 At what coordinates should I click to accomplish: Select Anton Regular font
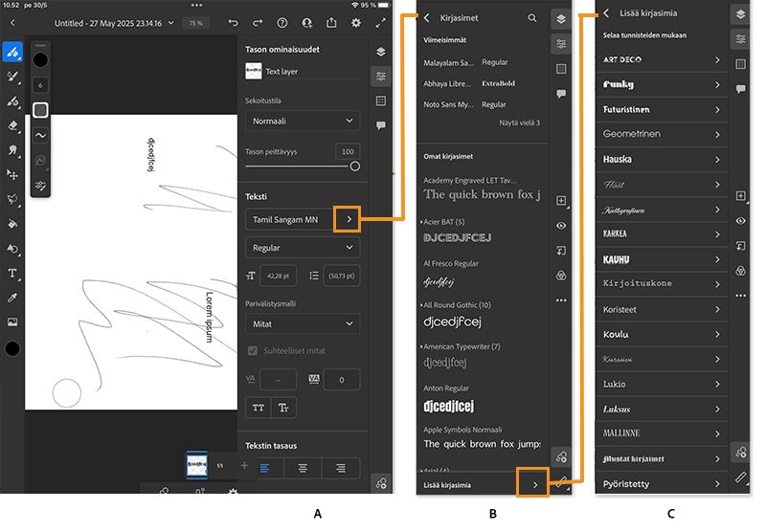click(x=482, y=399)
